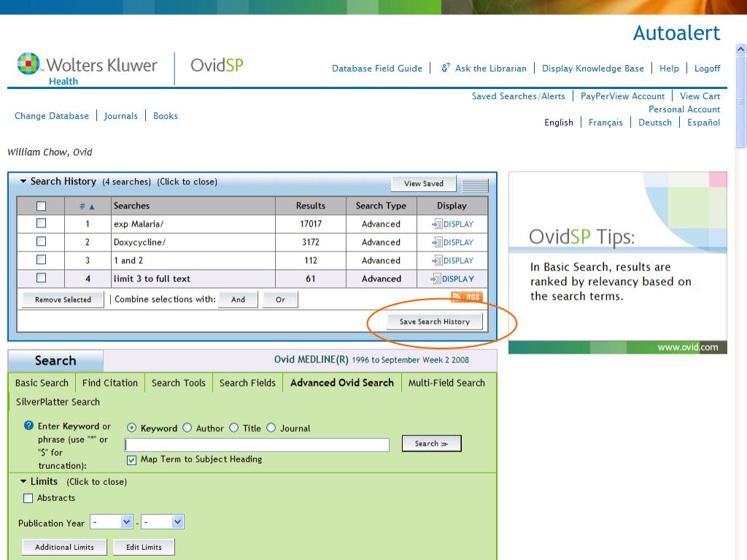Click the Remove Selected button

tap(63, 300)
